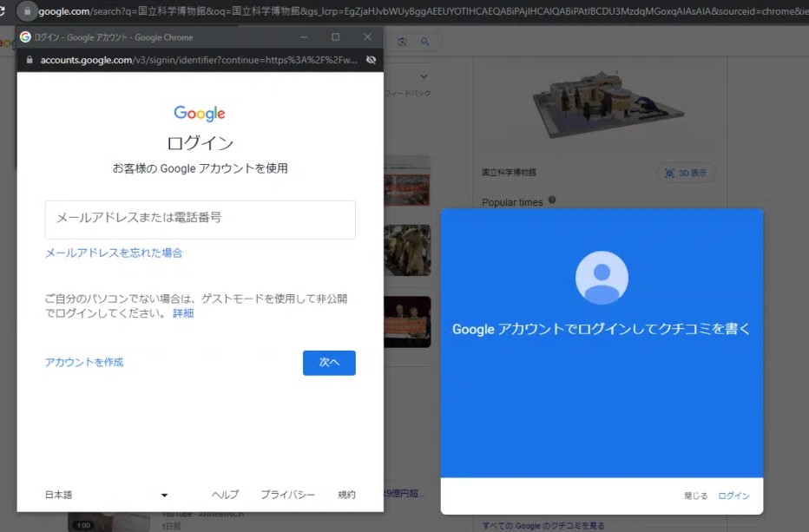
Task: Click the Google logo on login page
Action: click(200, 114)
